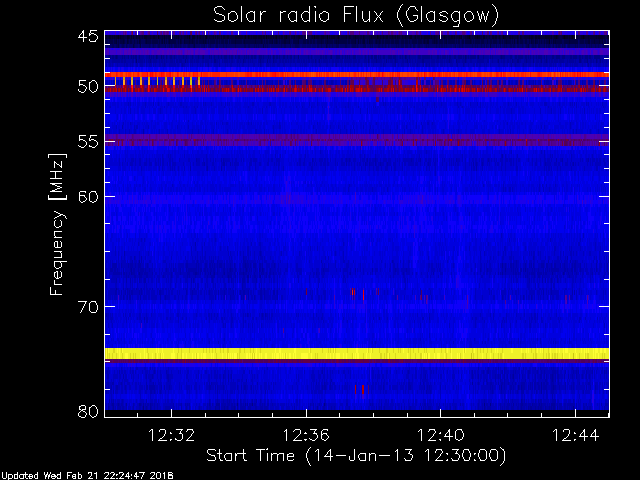The image size is (640, 480).
Task: Click the 45 frequency tick label
Action: (x=88, y=36)
